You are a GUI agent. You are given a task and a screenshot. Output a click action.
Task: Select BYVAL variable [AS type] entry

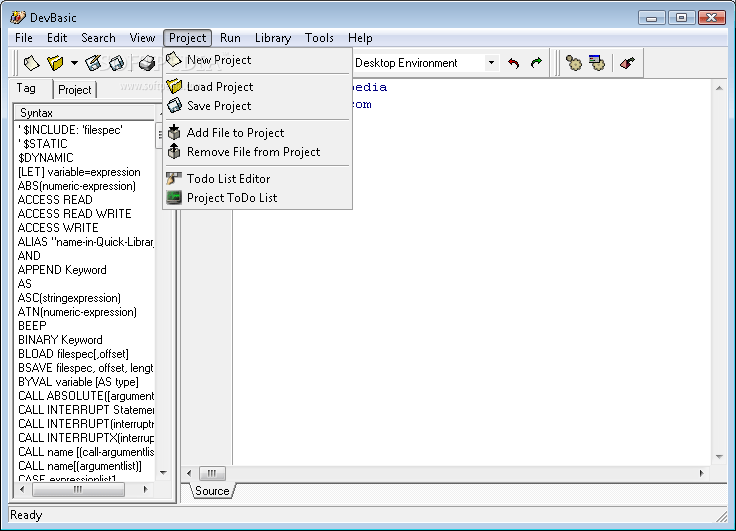tap(78, 382)
